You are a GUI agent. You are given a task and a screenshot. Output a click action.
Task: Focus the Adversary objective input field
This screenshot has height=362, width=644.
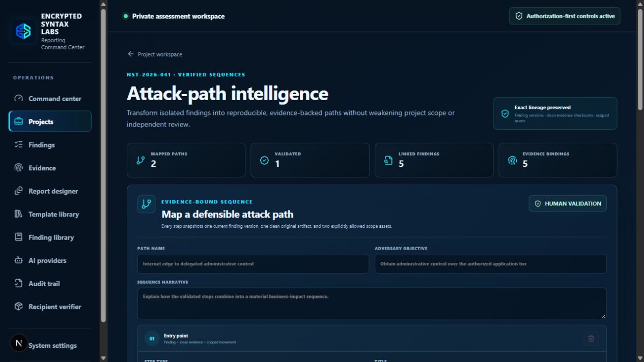point(491,264)
